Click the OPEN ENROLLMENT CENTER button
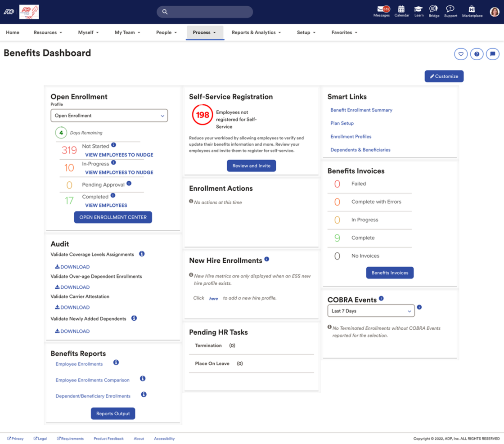 coord(113,217)
